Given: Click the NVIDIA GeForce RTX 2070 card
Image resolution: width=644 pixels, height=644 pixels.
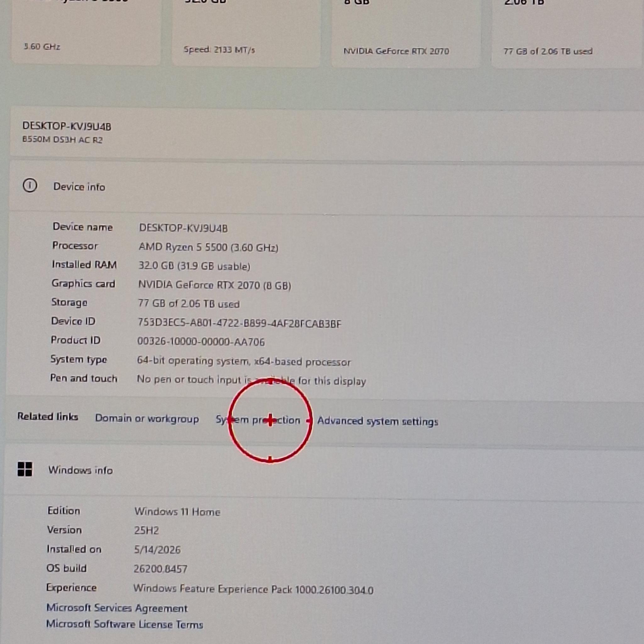Looking at the screenshot, I should pyautogui.click(x=406, y=33).
